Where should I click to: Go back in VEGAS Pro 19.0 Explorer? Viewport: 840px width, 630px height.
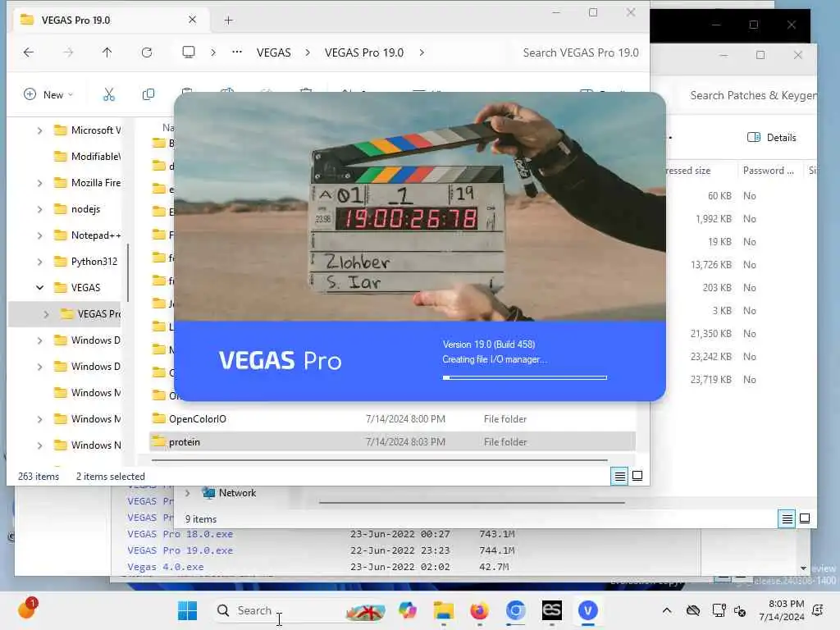click(29, 52)
